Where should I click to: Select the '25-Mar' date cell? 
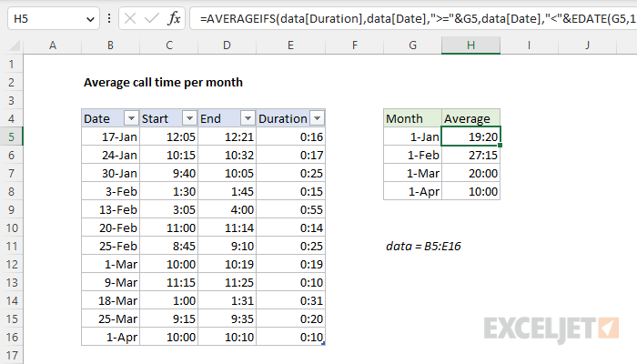110,318
